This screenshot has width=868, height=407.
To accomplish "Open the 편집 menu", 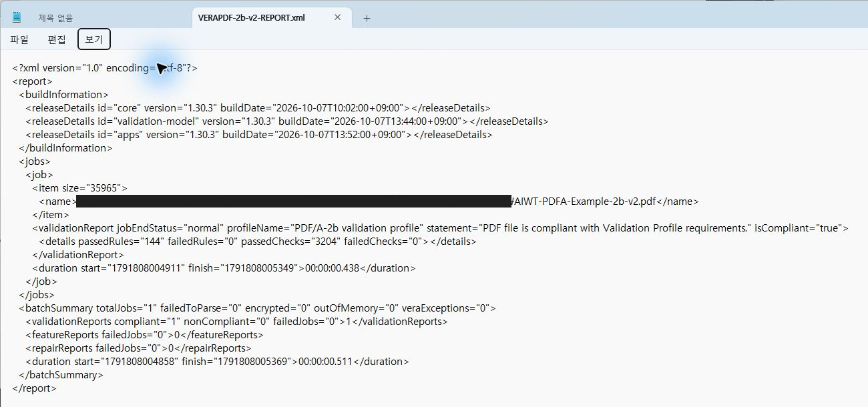I will click(x=57, y=39).
